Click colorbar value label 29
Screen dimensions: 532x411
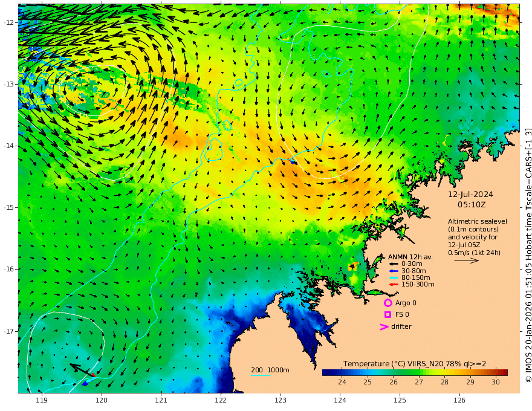pos(470,382)
